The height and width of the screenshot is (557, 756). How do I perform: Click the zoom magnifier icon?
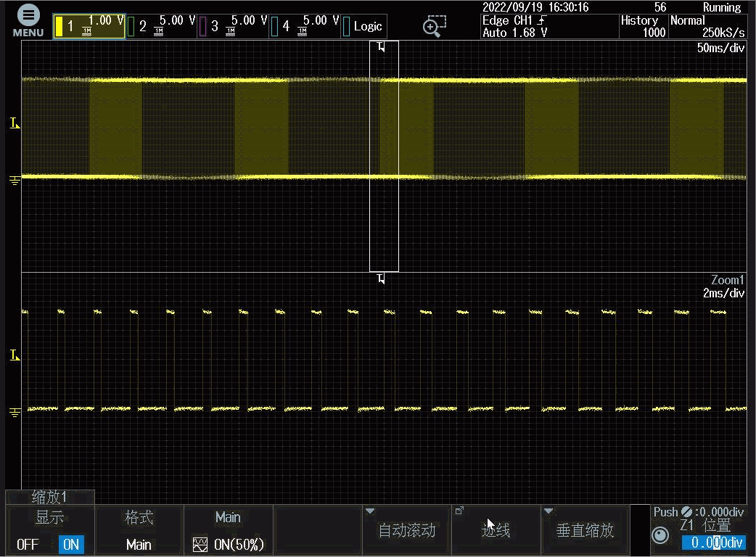point(434,27)
